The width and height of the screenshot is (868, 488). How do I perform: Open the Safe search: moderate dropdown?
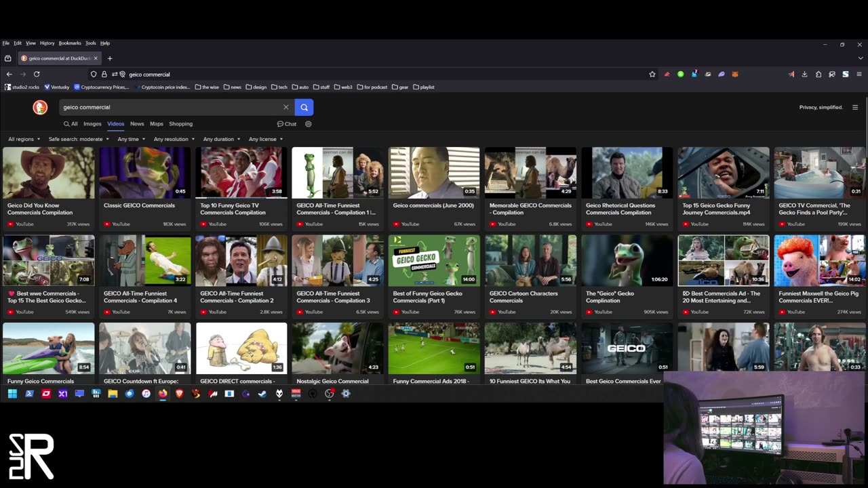point(79,139)
